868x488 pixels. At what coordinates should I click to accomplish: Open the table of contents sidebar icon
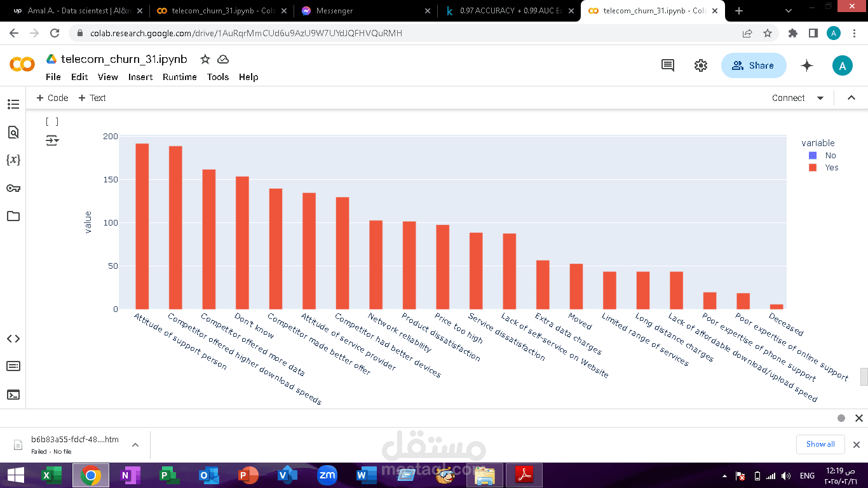tap(13, 104)
